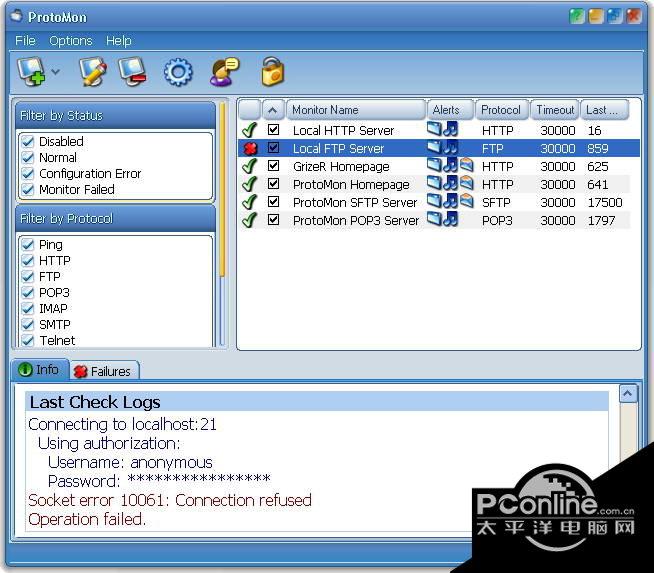Click the Filter by Protocol panel header
The width and height of the screenshot is (654, 573).
click(x=115, y=219)
